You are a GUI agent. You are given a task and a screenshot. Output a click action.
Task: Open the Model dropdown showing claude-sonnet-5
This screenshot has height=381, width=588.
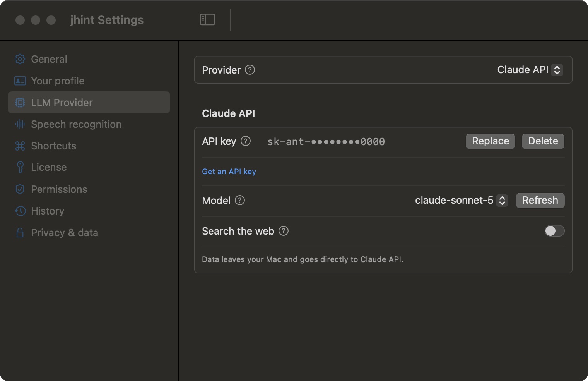click(x=461, y=200)
